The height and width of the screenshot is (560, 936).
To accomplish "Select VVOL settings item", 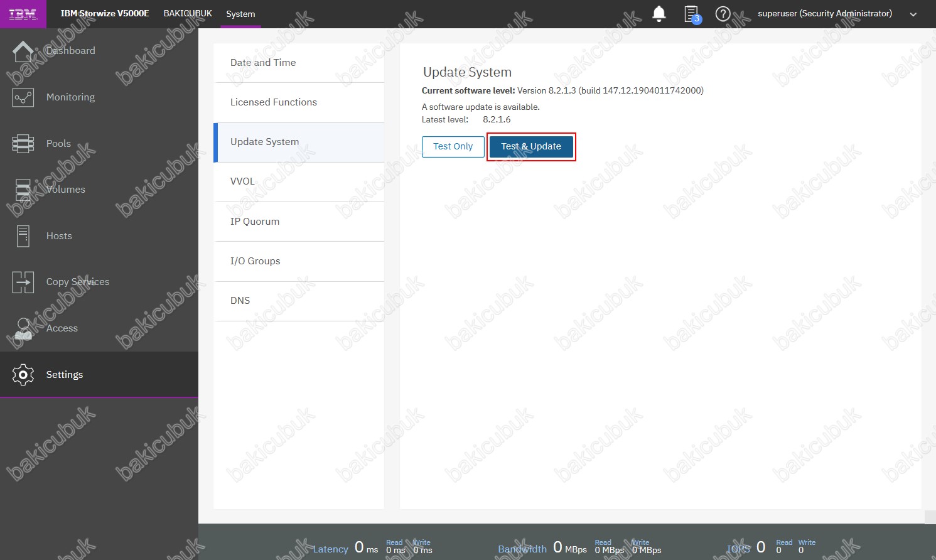I will pyautogui.click(x=299, y=181).
